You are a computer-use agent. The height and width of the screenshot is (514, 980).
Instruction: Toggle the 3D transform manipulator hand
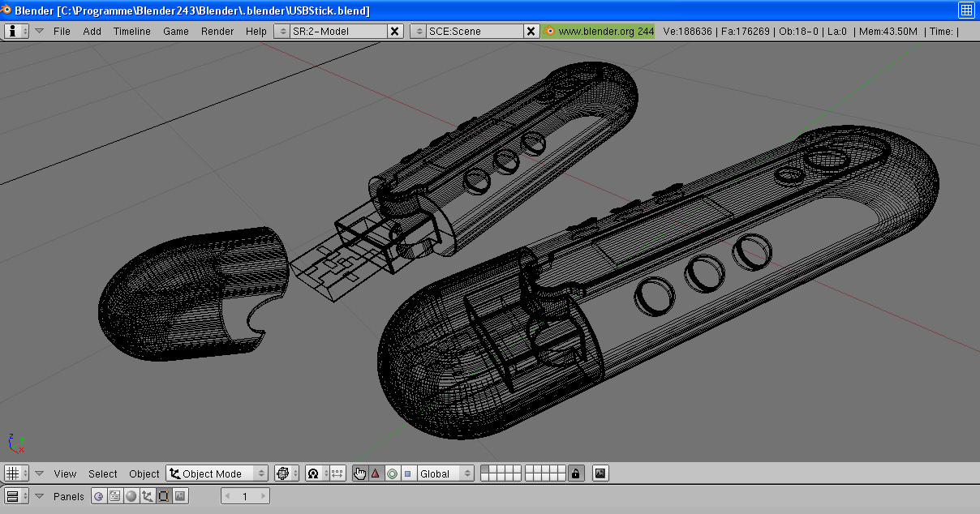click(359, 473)
